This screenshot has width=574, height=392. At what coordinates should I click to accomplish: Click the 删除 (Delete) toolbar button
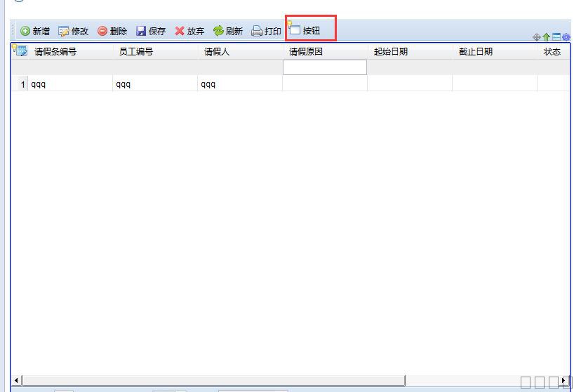click(112, 31)
